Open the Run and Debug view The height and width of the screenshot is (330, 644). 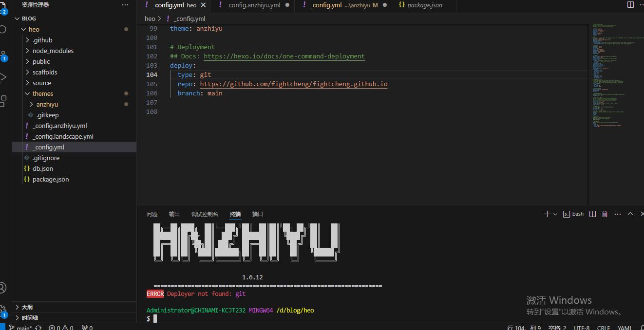(3, 77)
